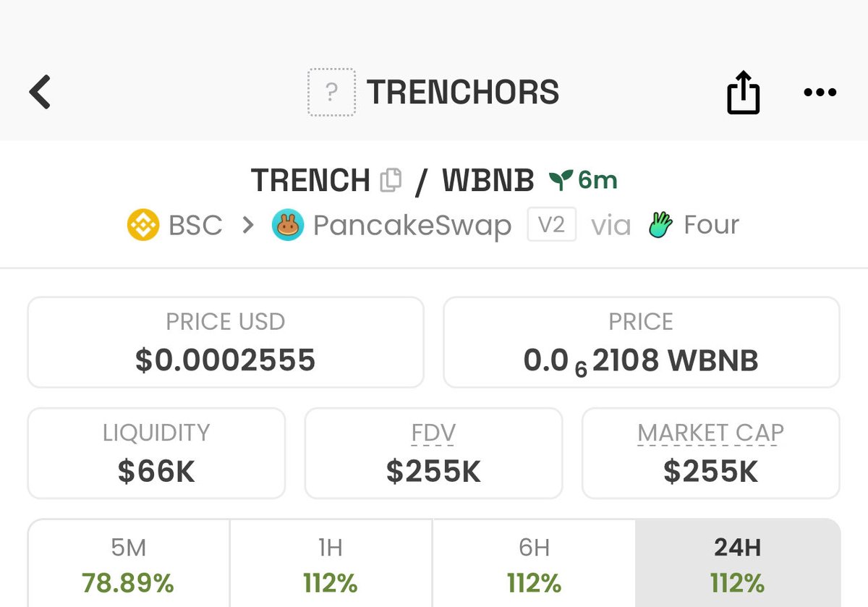The image size is (868, 607).
Task: Open the three-dot more options menu
Action: pos(820,93)
